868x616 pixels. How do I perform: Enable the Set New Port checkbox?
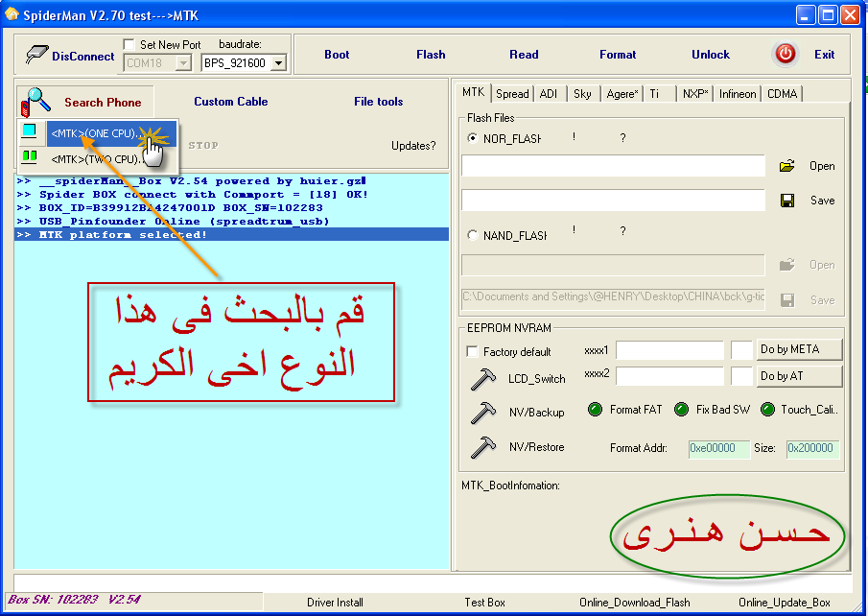pyautogui.click(x=129, y=44)
